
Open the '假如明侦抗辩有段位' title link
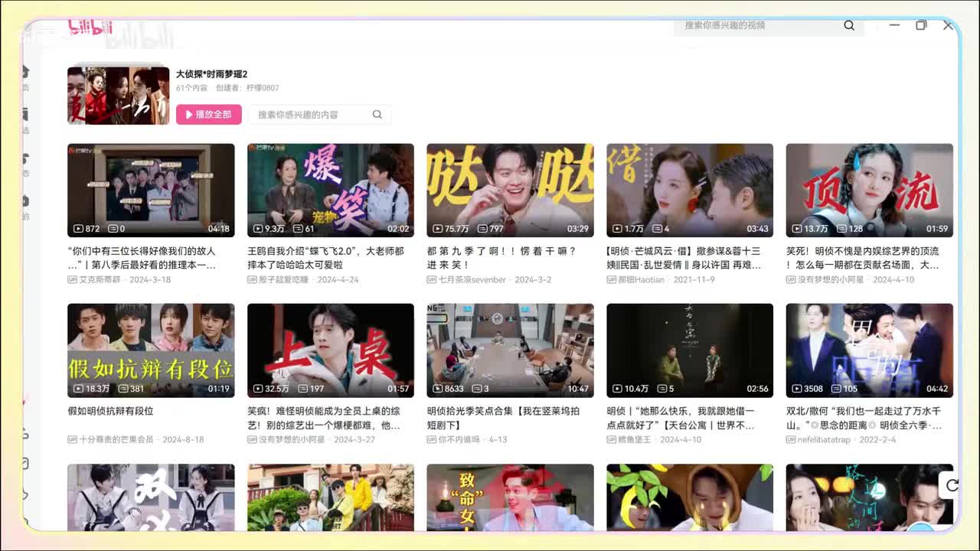coord(110,411)
